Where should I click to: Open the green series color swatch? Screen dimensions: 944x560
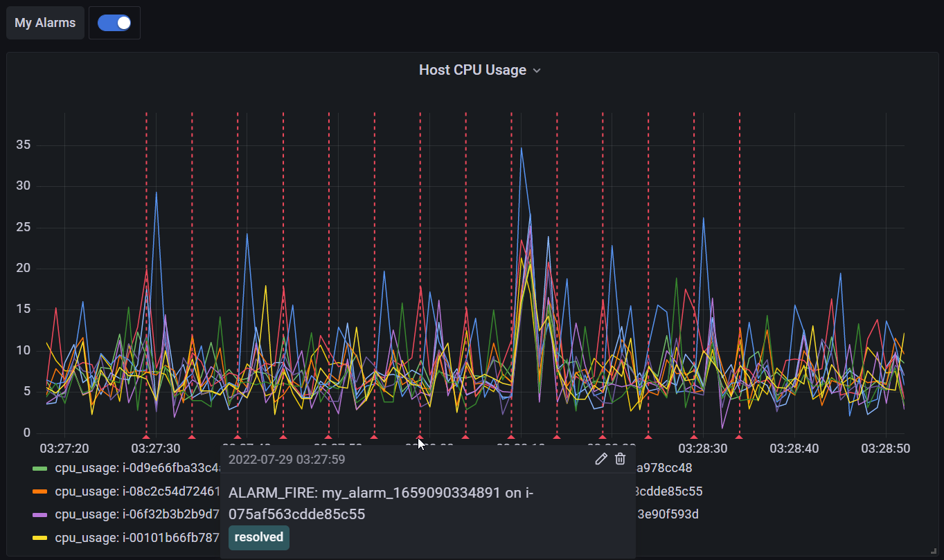(40, 469)
